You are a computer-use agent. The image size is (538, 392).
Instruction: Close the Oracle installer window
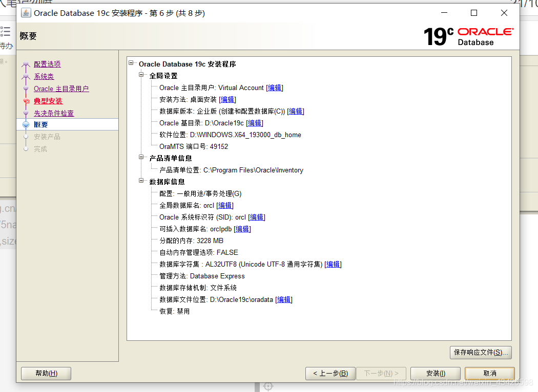click(x=504, y=13)
